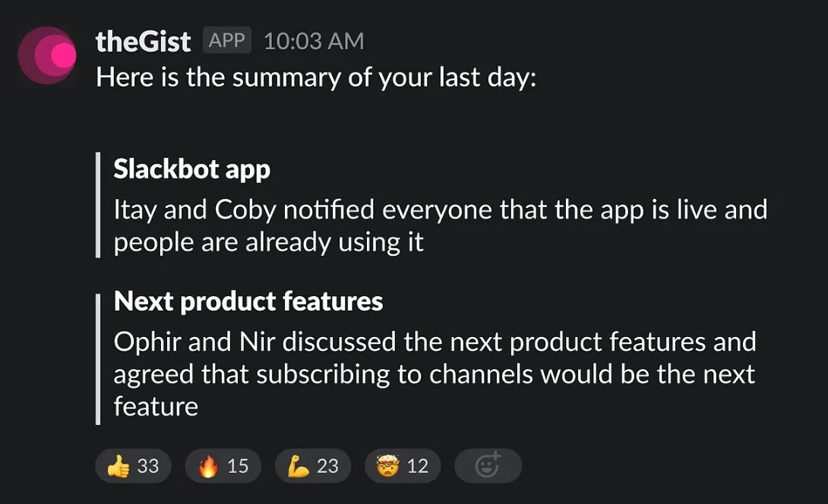The height and width of the screenshot is (504, 828).
Task: Click the 'Next product features' heading
Action: 248,301
